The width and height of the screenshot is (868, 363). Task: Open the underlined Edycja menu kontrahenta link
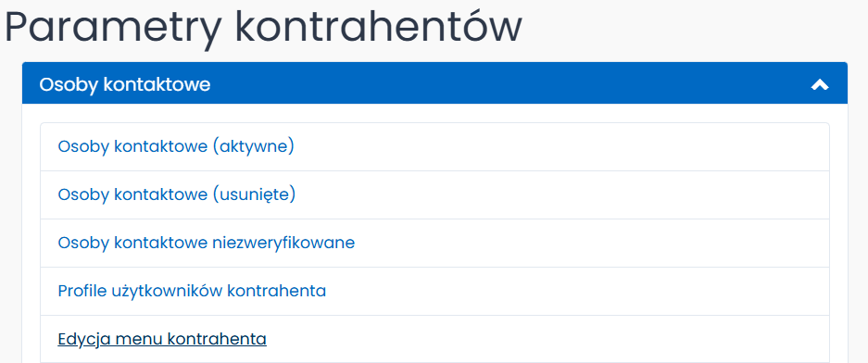point(162,339)
